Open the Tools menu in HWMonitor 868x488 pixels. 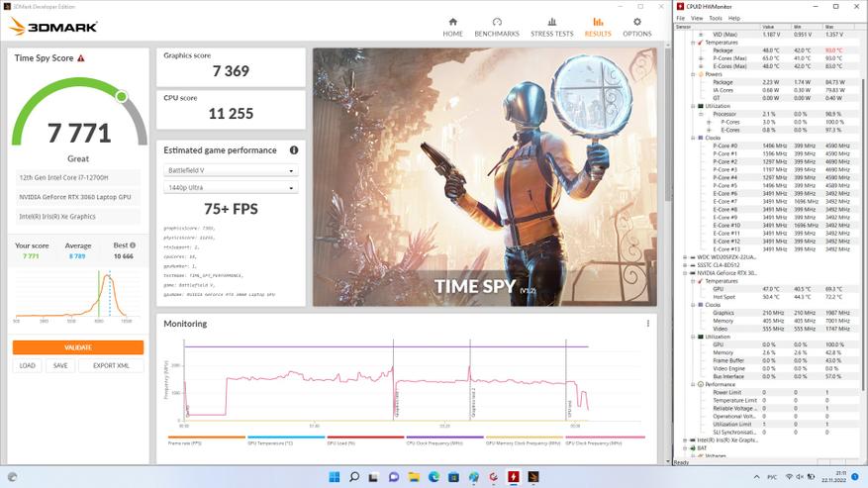[716, 18]
